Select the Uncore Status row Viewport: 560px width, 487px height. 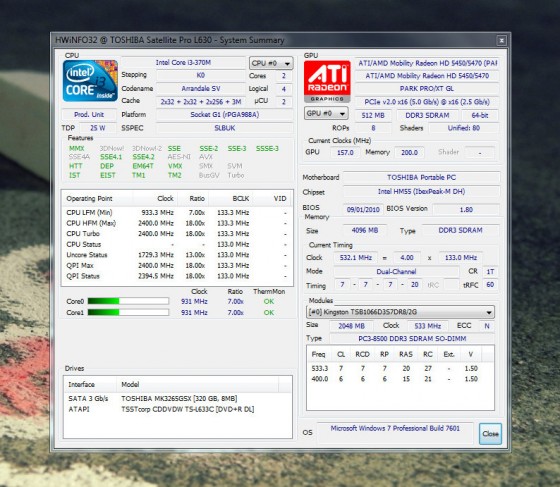[x=177, y=255]
